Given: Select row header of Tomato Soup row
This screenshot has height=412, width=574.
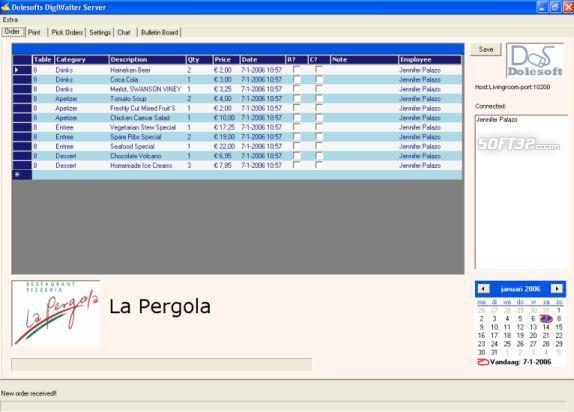Looking at the screenshot, I should pos(22,99).
